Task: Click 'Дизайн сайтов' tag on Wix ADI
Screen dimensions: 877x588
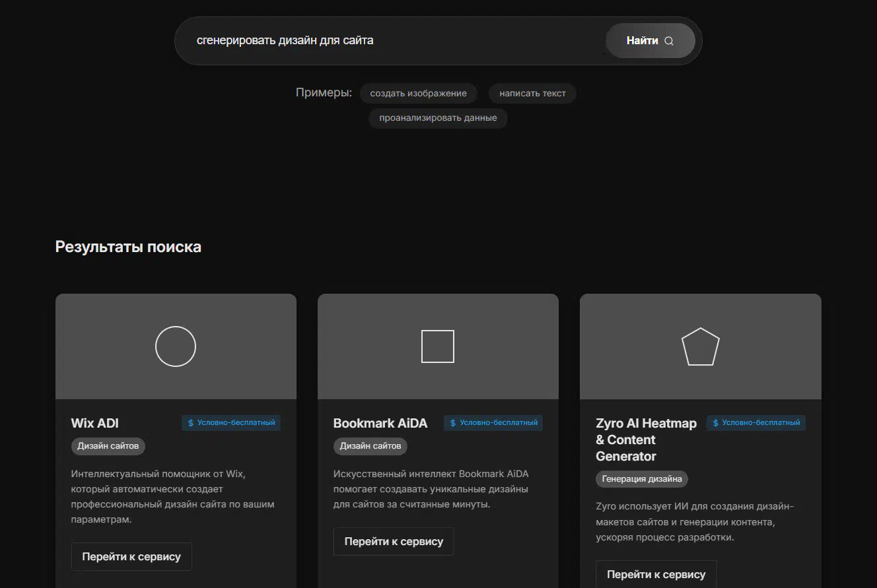Action: click(108, 446)
